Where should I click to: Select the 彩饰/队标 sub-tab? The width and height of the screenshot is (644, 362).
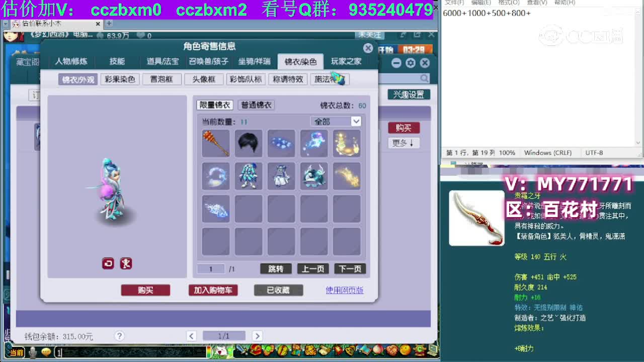point(246,79)
